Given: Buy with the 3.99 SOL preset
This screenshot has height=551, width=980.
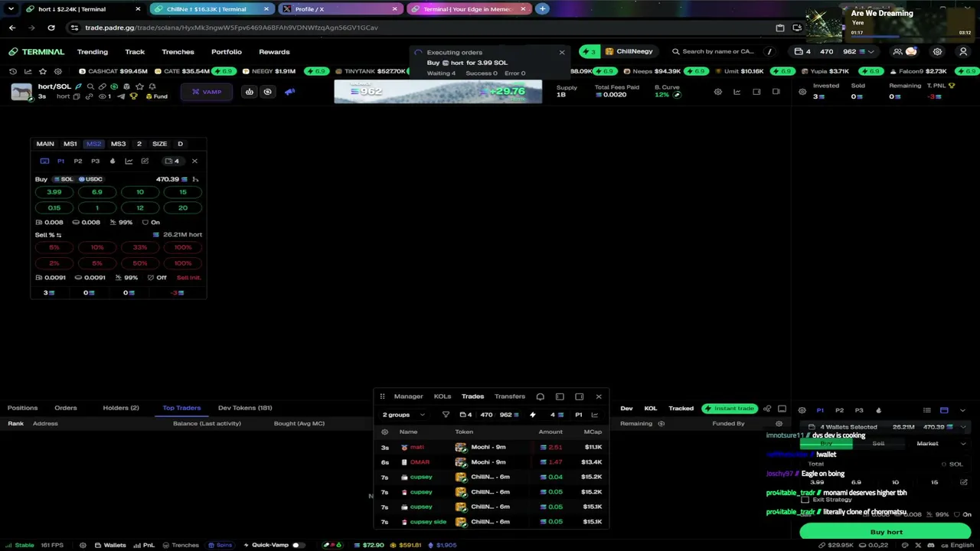Looking at the screenshot, I should click(54, 192).
